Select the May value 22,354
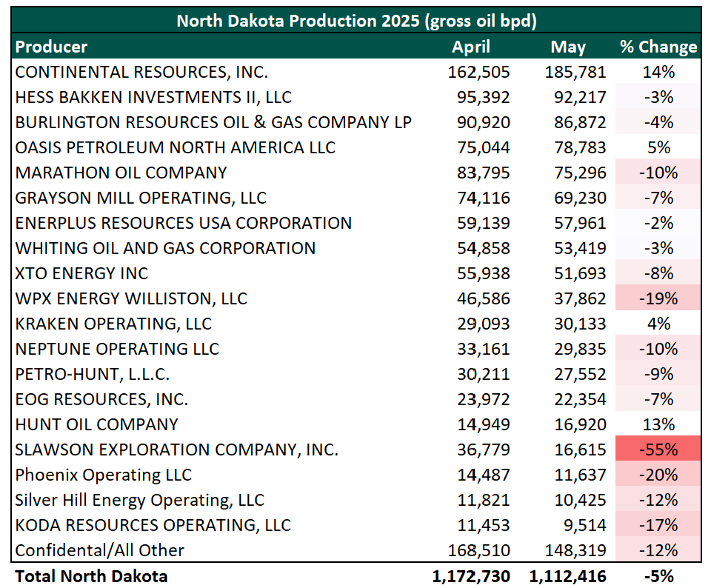 pyautogui.click(x=580, y=399)
